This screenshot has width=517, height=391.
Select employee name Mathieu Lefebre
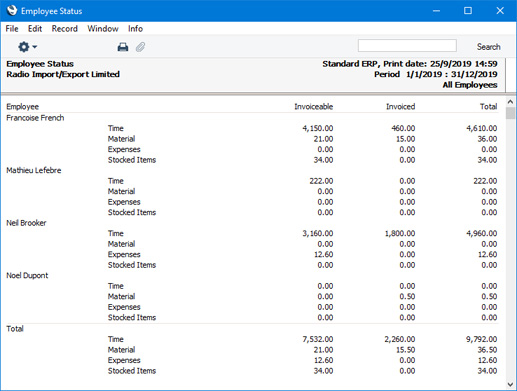[34, 170]
